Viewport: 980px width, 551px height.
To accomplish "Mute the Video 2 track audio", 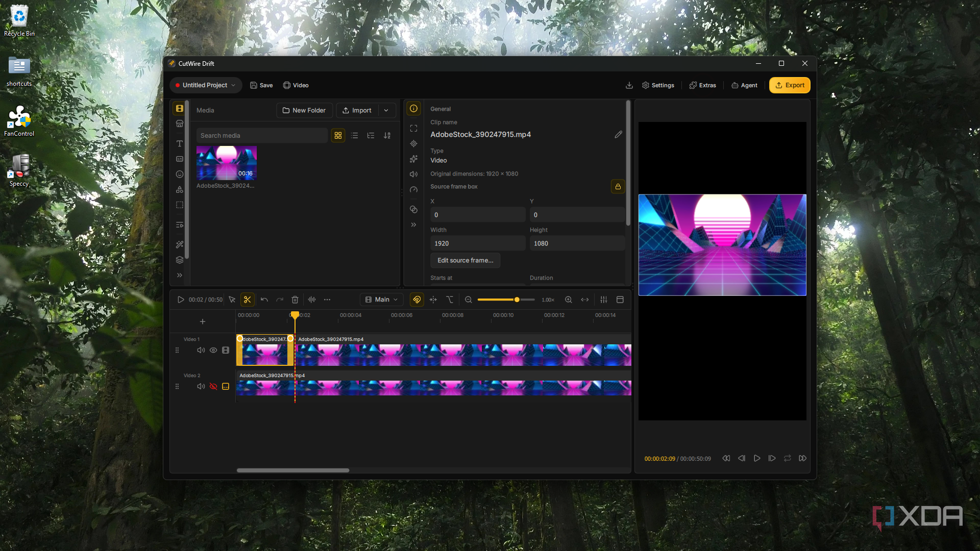I will 201,386.
